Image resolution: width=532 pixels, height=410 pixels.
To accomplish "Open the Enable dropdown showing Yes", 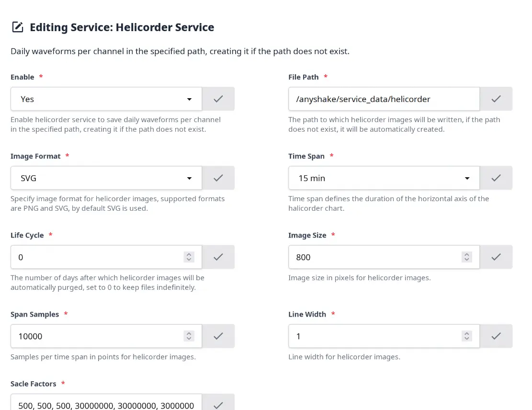I will click(106, 99).
